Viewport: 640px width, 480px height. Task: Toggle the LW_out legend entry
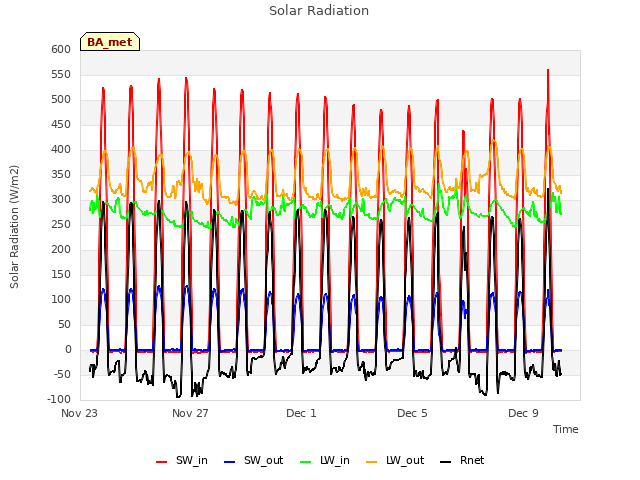pyautogui.click(x=395, y=461)
